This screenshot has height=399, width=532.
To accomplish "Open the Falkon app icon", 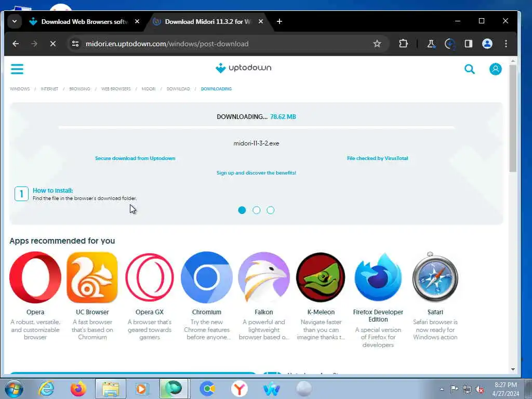I will click(263, 277).
